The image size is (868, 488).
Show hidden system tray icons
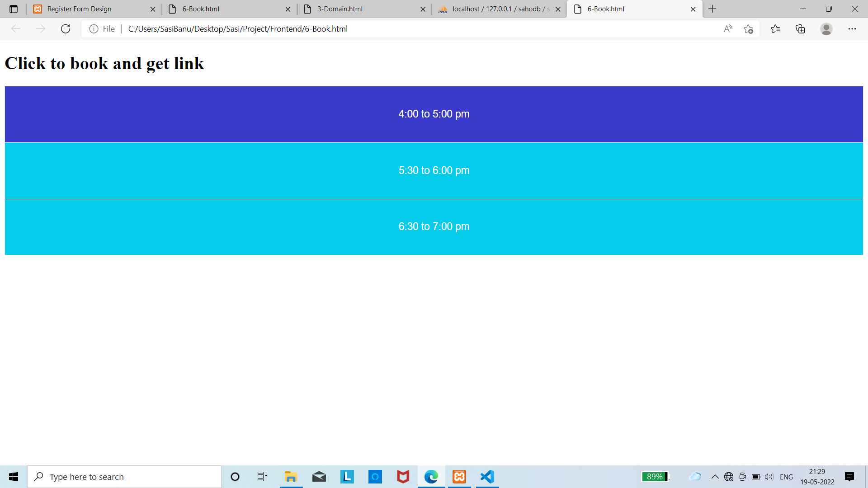click(x=715, y=477)
